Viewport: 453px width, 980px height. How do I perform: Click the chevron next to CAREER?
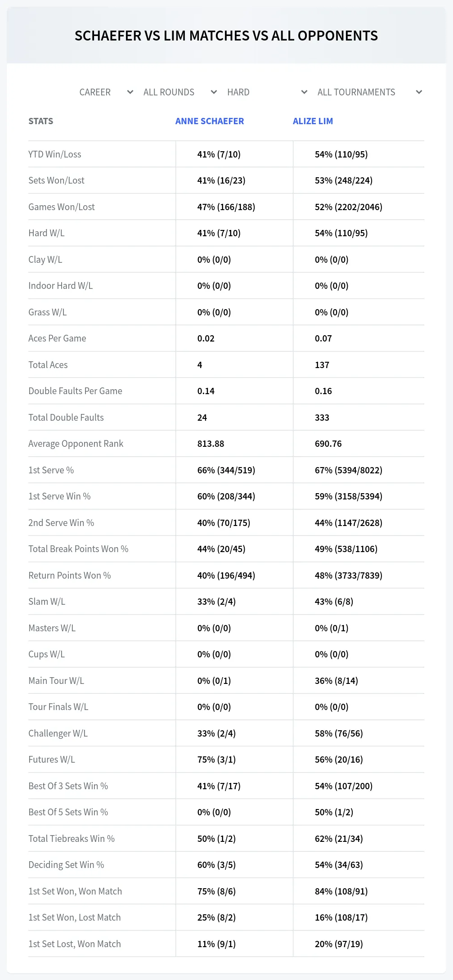130,92
